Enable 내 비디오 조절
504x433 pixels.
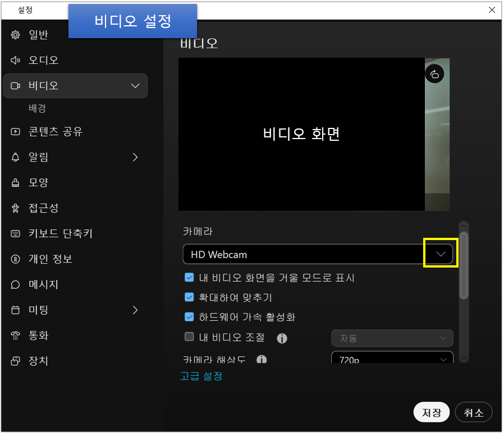point(189,337)
